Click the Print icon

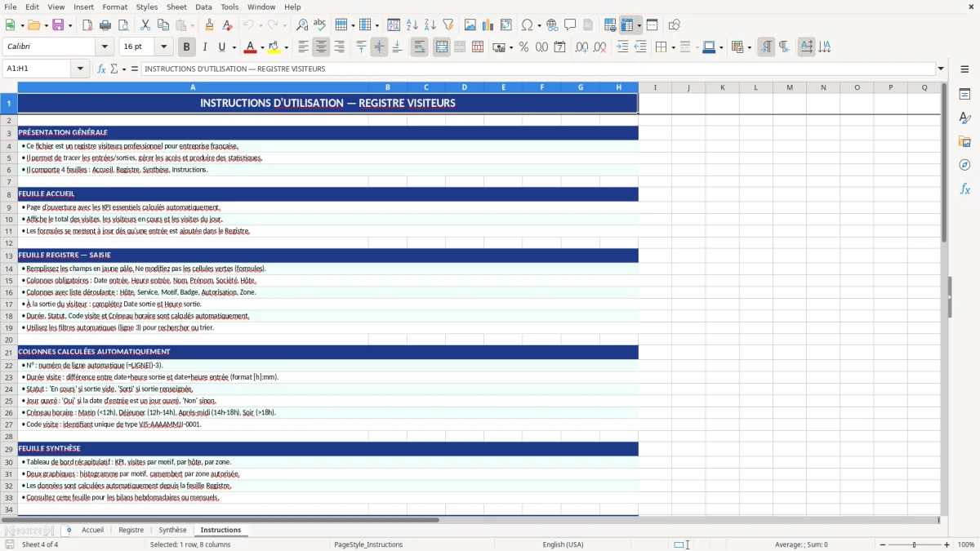(x=105, y=25)
